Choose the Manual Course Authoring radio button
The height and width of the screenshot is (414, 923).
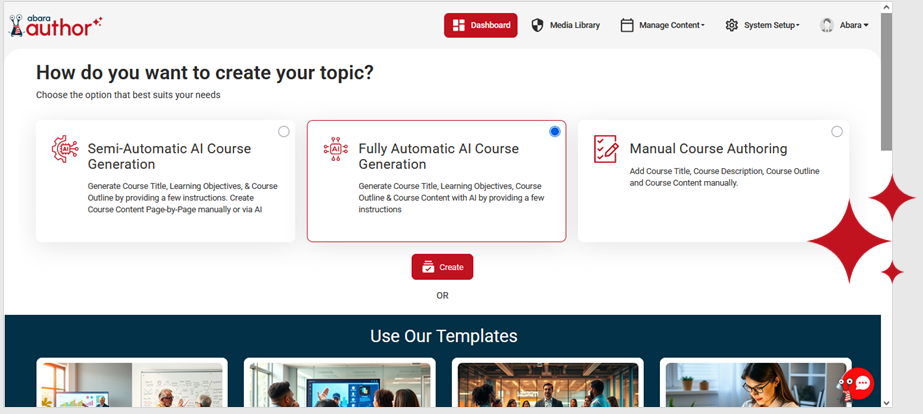click(x=837, y=132)
